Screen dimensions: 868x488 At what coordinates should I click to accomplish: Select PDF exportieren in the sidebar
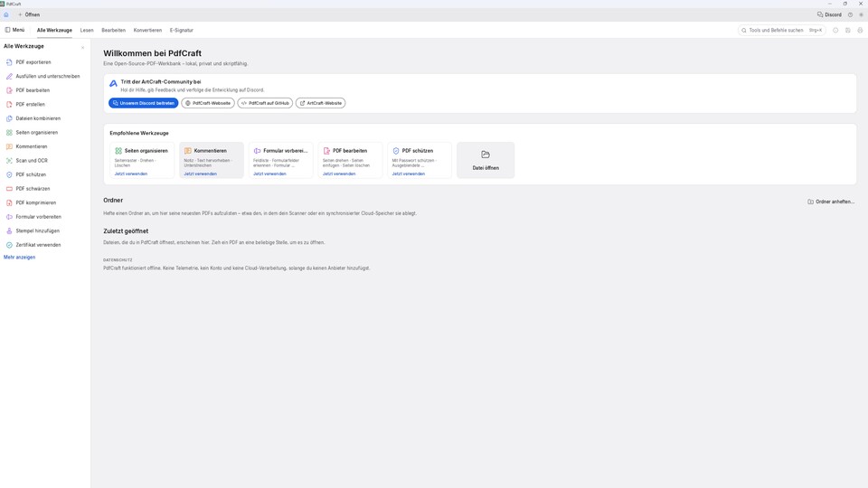(x=44, y=62)
